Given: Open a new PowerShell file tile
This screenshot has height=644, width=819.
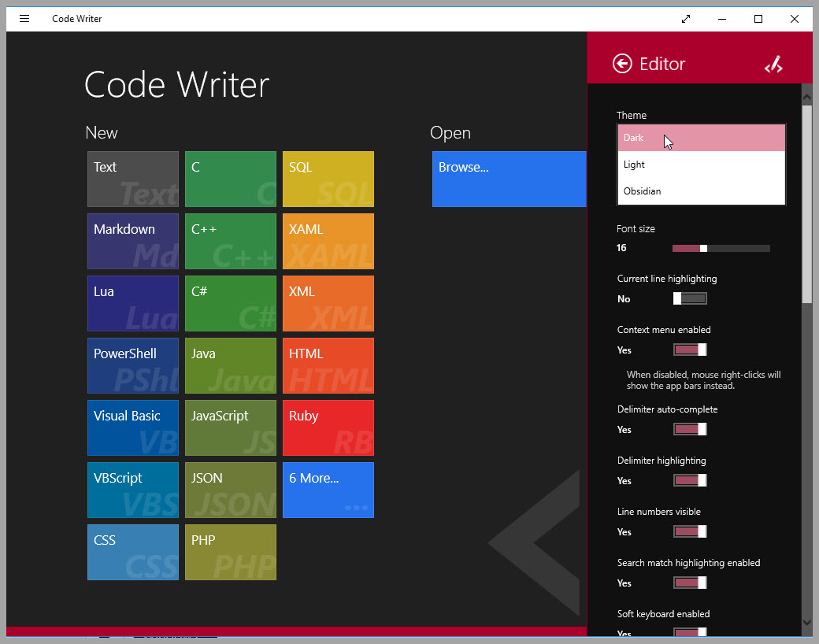Looking at the screenshot, I should [132, 365].
